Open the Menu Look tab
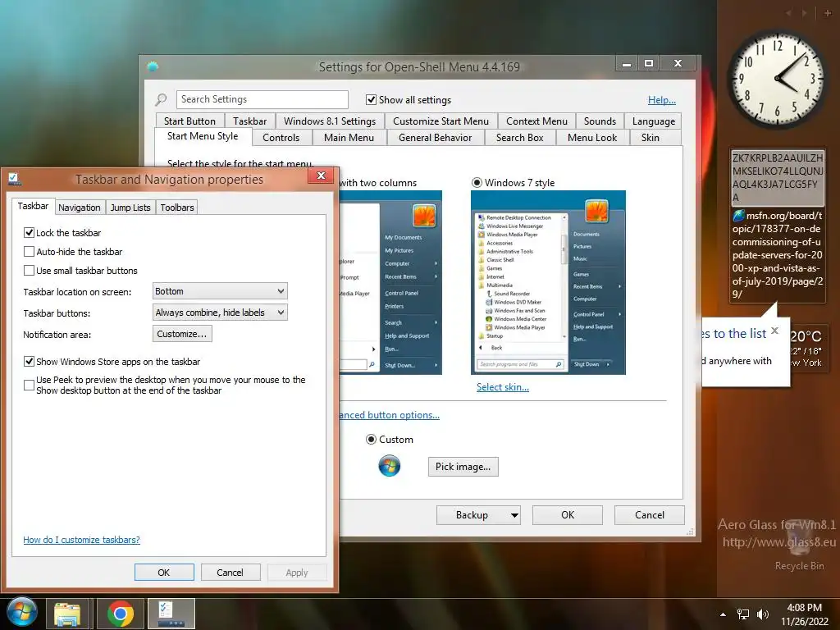Viewport: 840px width, 630px height. point(592,138)
